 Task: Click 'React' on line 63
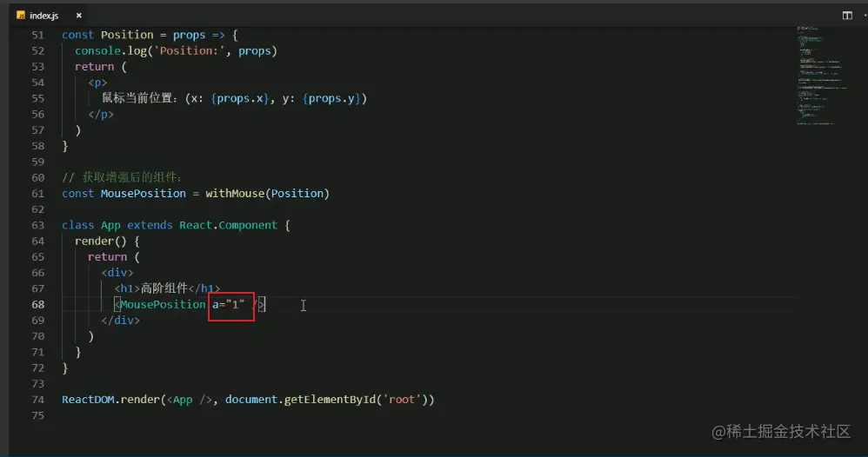[196, 225]
